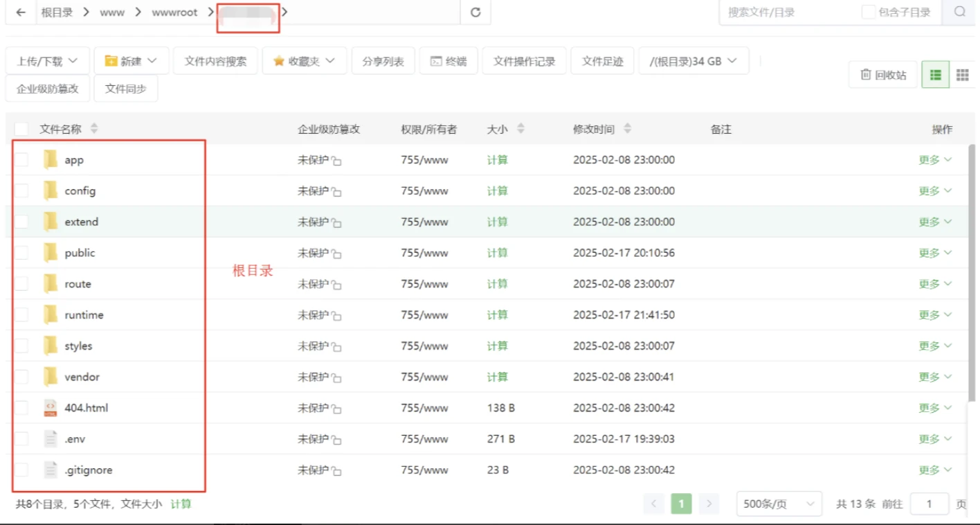Image resolution: width=980 pixels, height=525 pixels.
Task: Open the app folder icon
Action: click(x=51, y=159)
